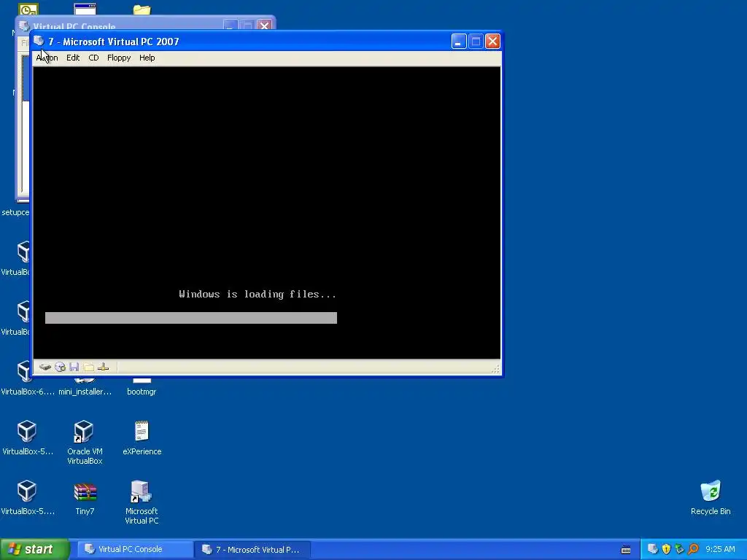The width and height of the screenshot is (747, 560).
Task: Select the Tiny7 archive icon
Action: [x=85, y=498]
